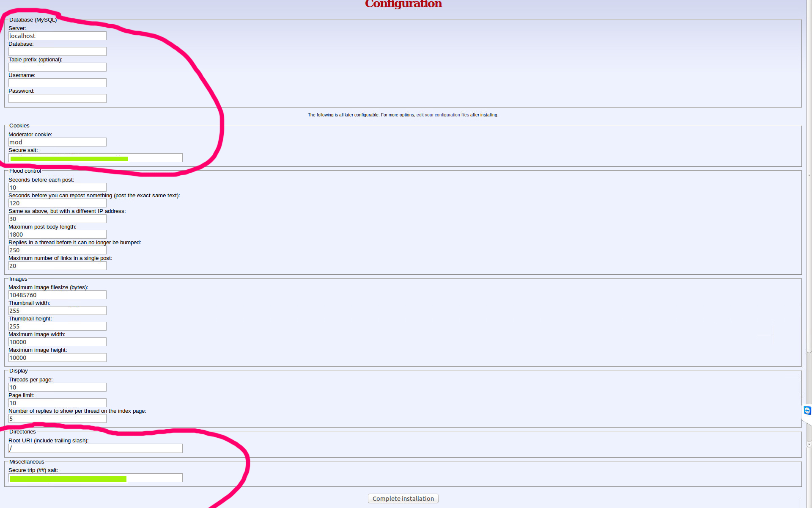Focus the Root URI input field
This screenshot has width=812, height=508.
(96, 448)
